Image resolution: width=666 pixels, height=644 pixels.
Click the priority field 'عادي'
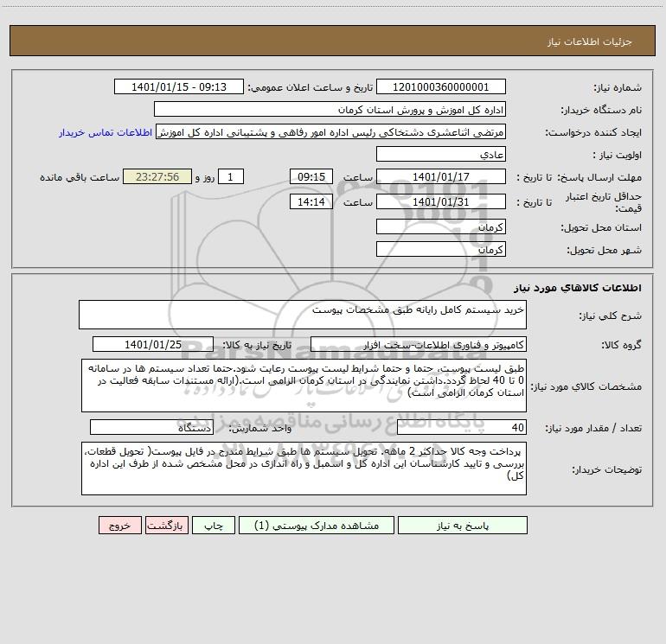tap(441, 154)
